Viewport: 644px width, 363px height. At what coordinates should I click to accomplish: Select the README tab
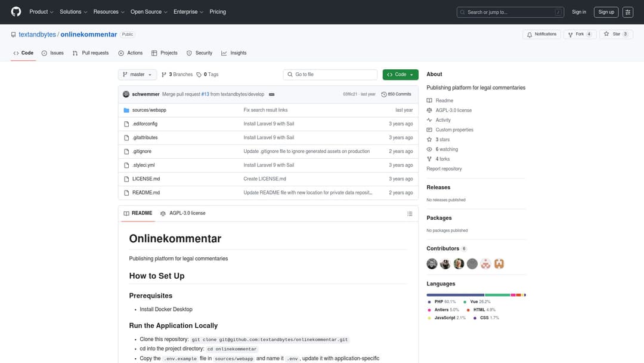pos(138,213)
